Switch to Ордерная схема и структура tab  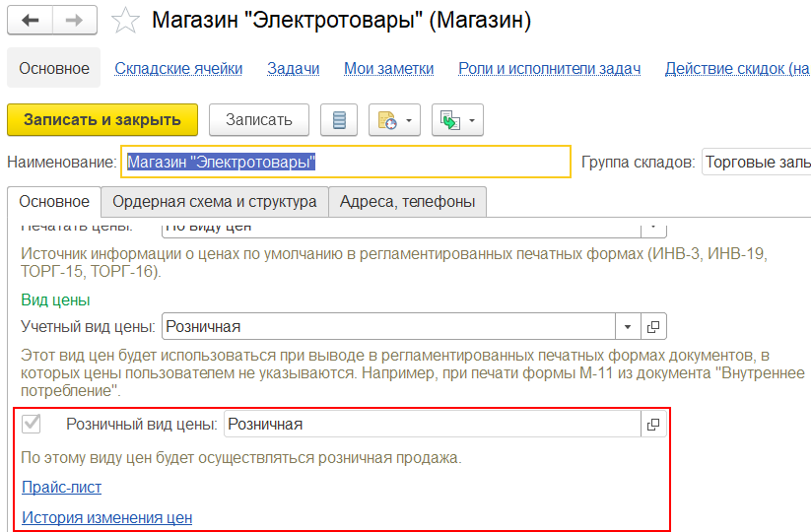click(214, 201)
